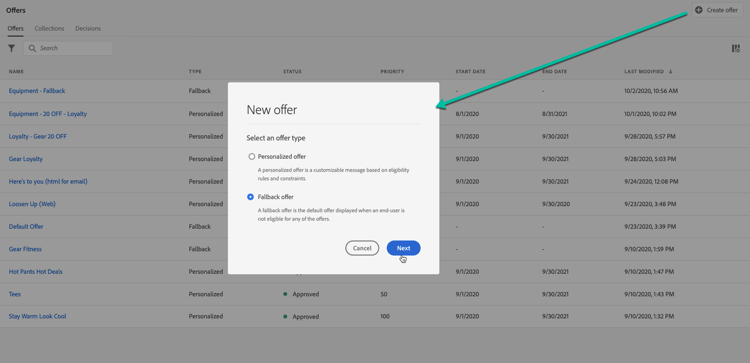Open the Stay Warm Look Cool offer
750x363 pixels.
tap(37, 317)
